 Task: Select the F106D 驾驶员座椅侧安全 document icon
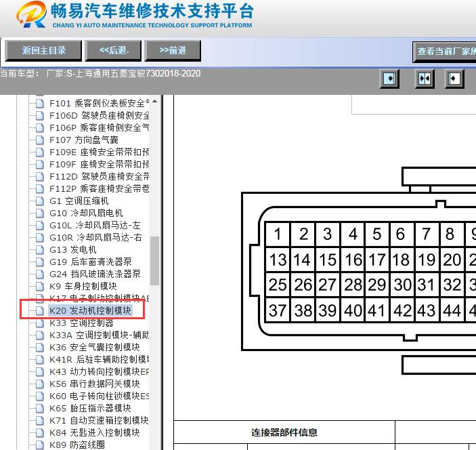[39, 115]
